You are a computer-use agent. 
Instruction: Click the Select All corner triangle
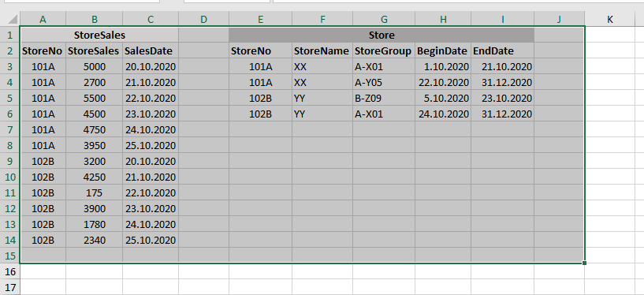13,19
